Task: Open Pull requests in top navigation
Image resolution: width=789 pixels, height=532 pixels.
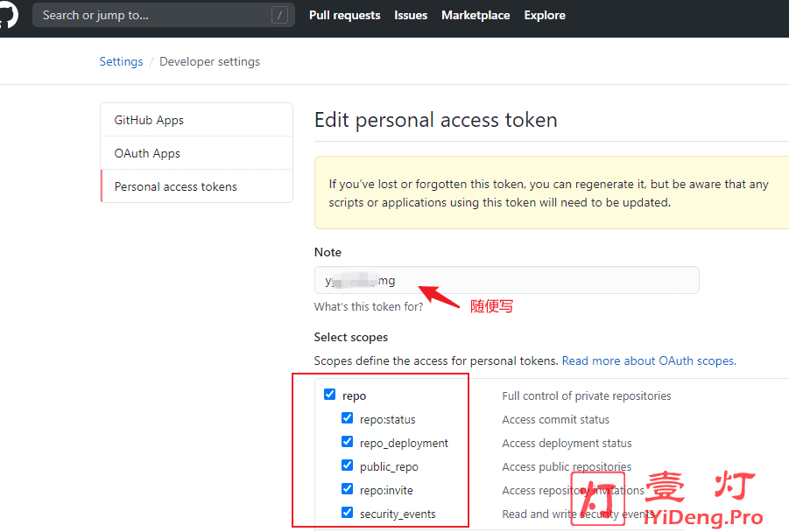Action: [345, 15]
